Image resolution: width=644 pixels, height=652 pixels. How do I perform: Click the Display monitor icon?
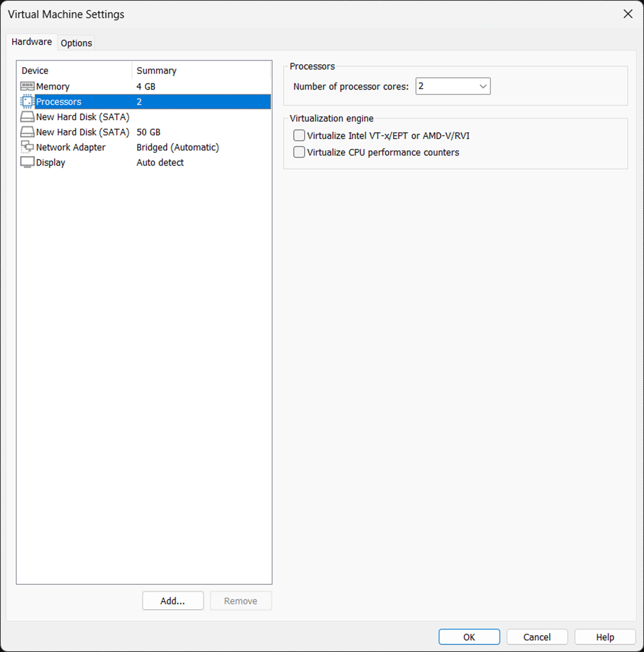point(27,163)
